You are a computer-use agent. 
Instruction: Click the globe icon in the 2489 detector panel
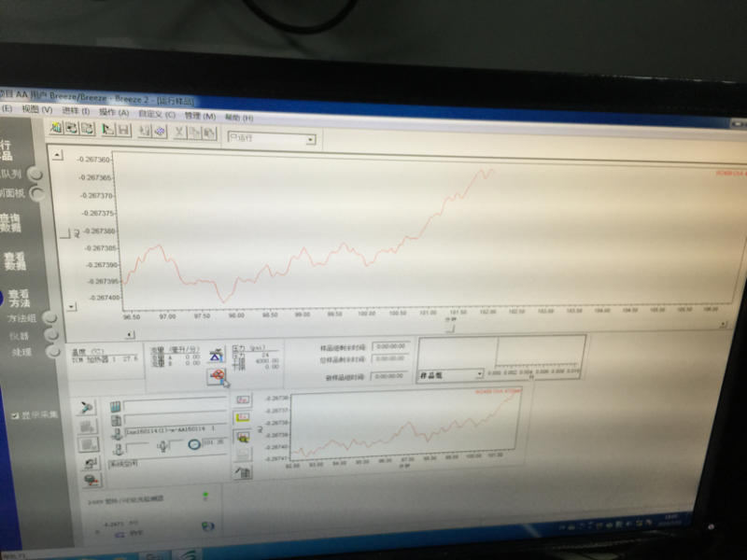point(207,526)
